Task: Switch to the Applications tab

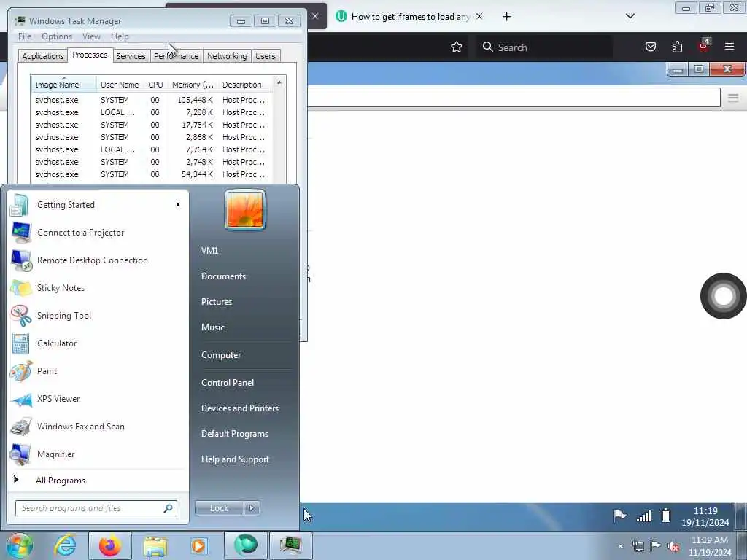Action: [43, 55]
